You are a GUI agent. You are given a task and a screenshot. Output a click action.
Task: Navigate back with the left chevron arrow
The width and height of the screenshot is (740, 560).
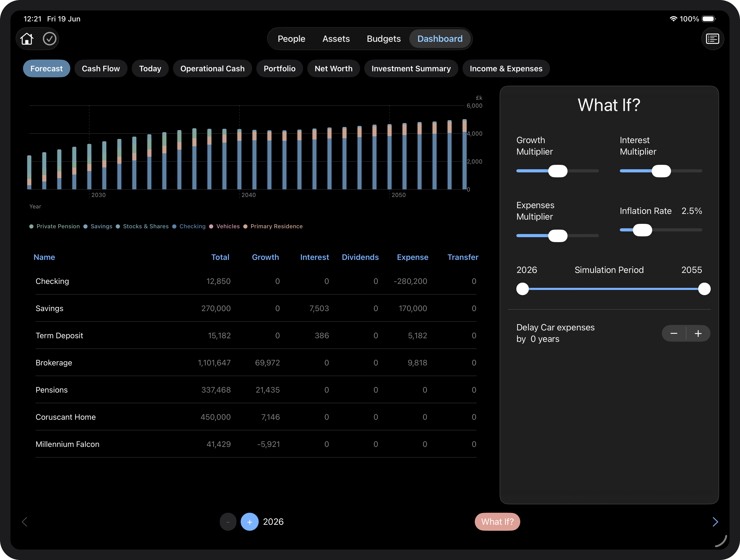point(25,522)
